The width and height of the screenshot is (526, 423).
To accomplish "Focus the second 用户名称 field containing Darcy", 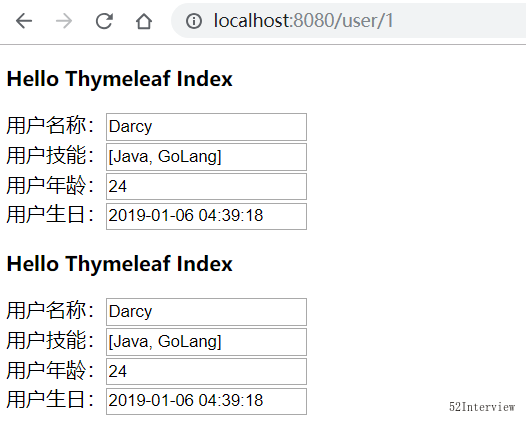I will click(206, 312).
